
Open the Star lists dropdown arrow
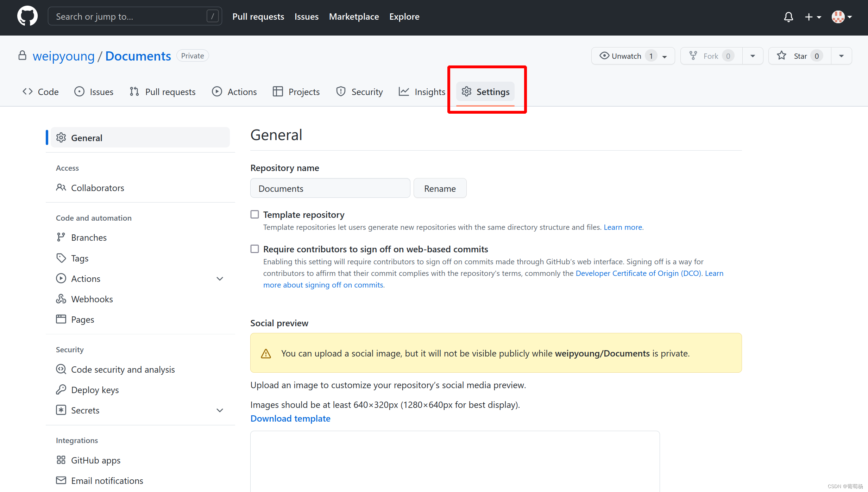pyautogui.click(x=841, y=56)
